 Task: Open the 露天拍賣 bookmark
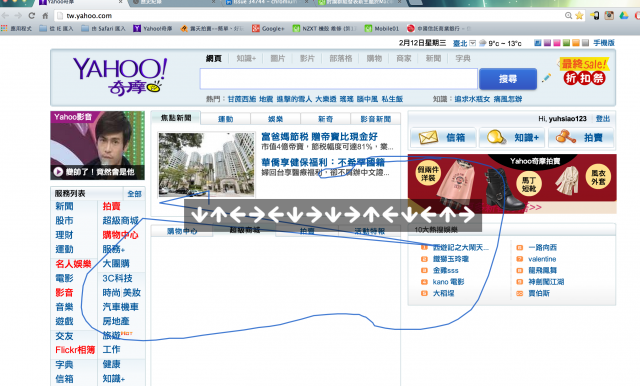click(212, 28)
